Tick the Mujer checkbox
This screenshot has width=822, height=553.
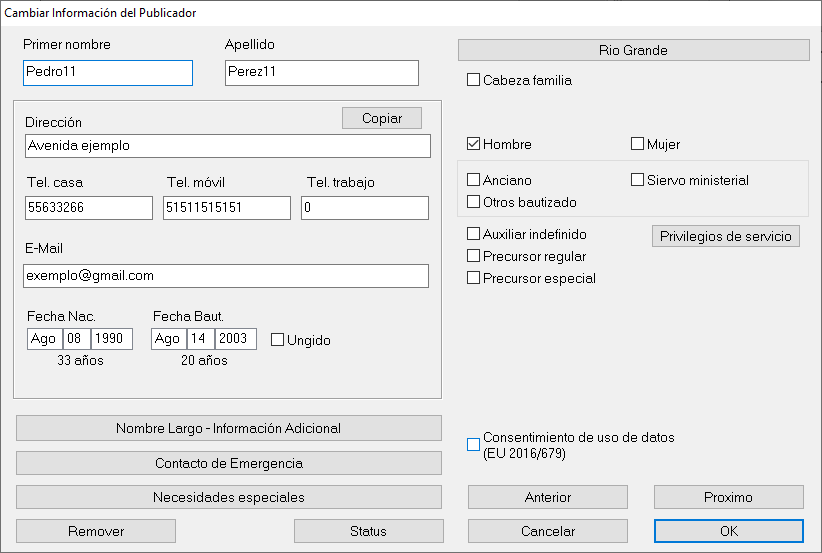point(638,144)
